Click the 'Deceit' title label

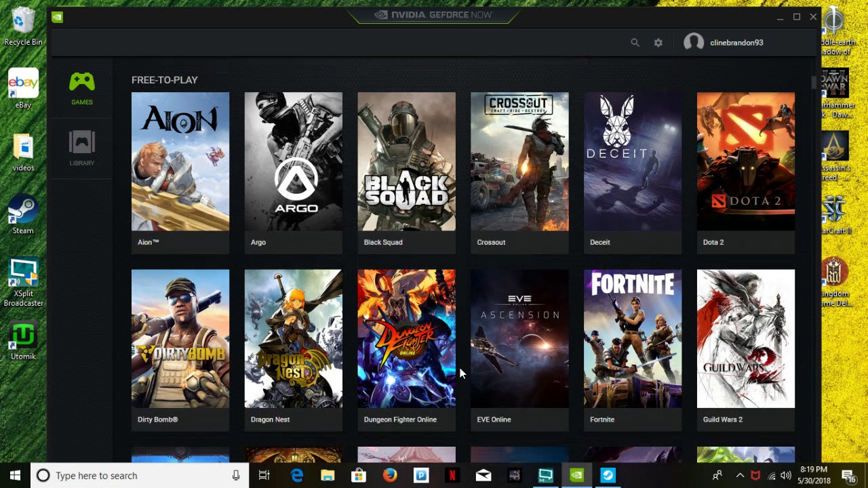[600, 242]
